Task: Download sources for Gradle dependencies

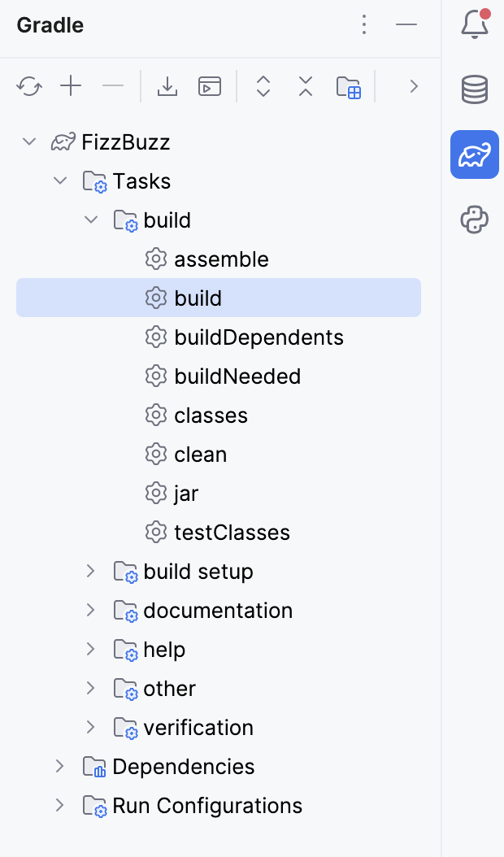Action: [167, 85]
